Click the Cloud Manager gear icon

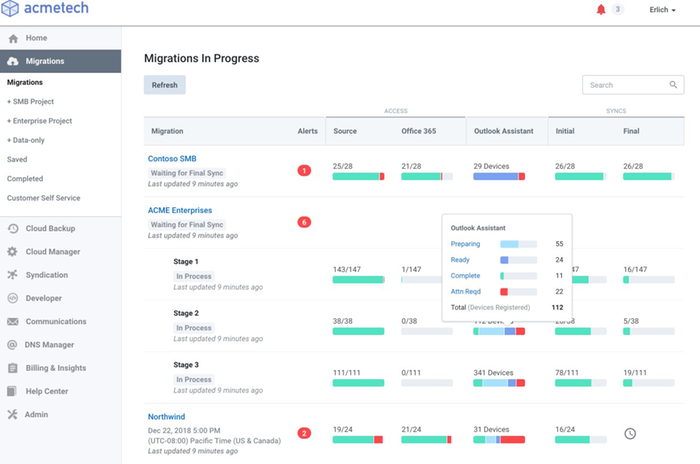[13, 252]
